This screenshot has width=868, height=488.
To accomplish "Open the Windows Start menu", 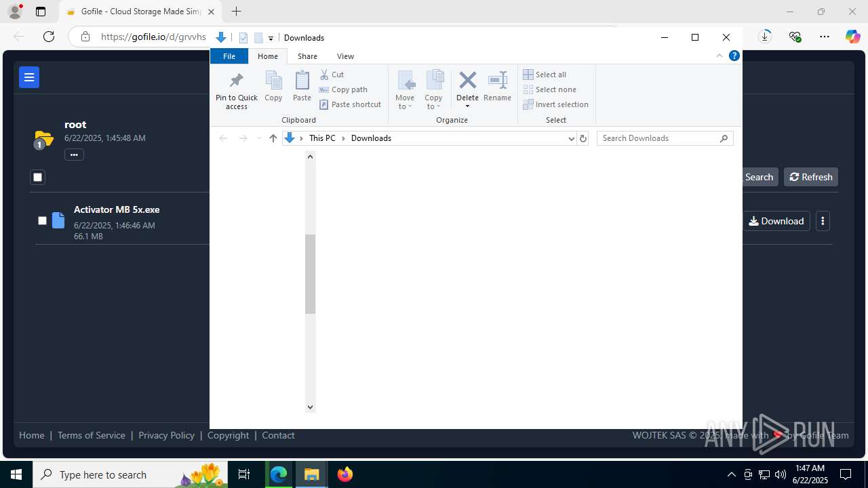I will [x=16, y=474].
